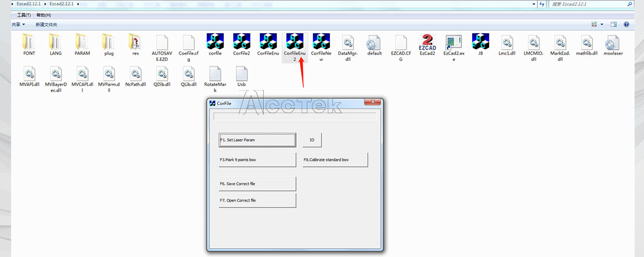The width and height of the screenshot is (644, 257).
Task: Open the PARAM folder
Action: click(x=82, y=43)
